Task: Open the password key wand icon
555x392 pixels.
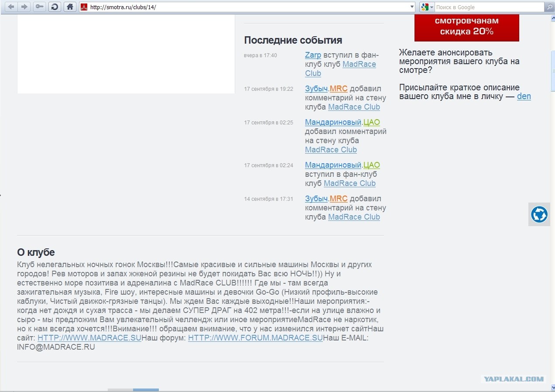Action: [x=39, y=7]
